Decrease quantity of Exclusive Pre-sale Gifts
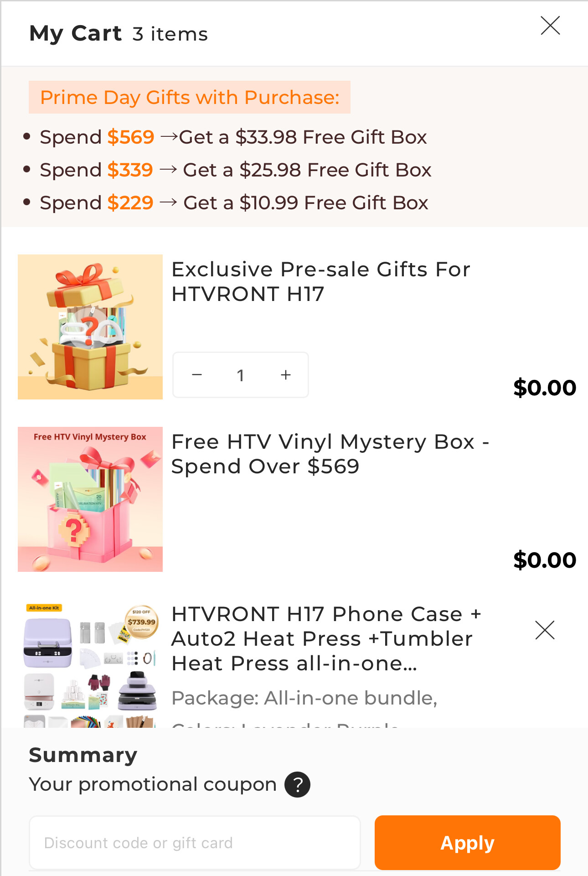 tap(197, 375)
